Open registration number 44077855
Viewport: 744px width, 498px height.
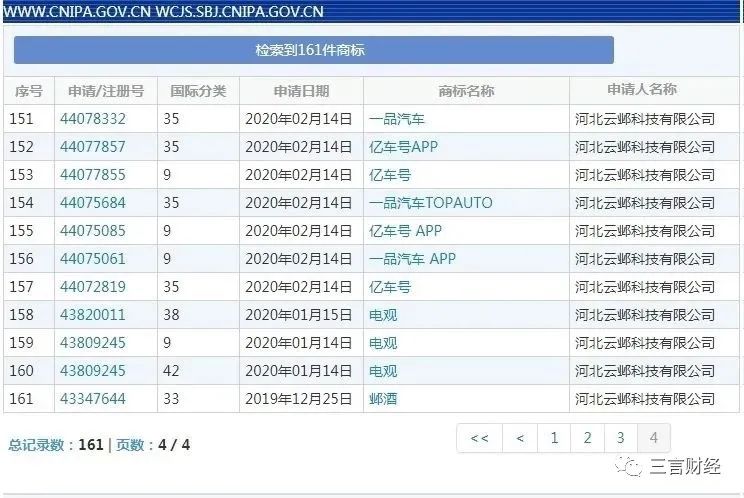point(93,175)
